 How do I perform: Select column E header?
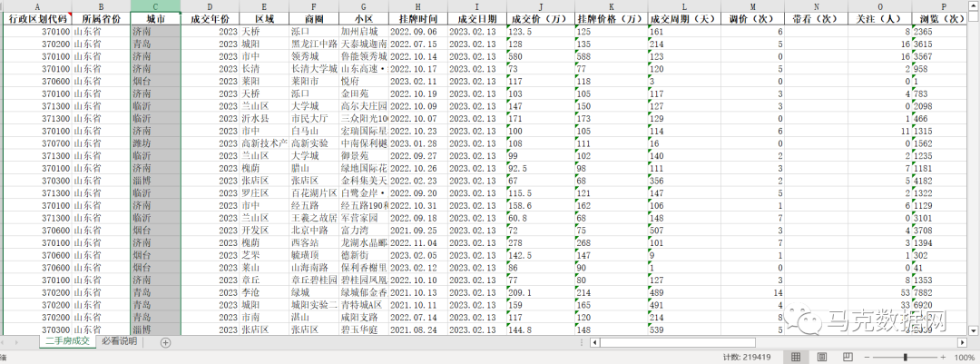tap(264, 5)
